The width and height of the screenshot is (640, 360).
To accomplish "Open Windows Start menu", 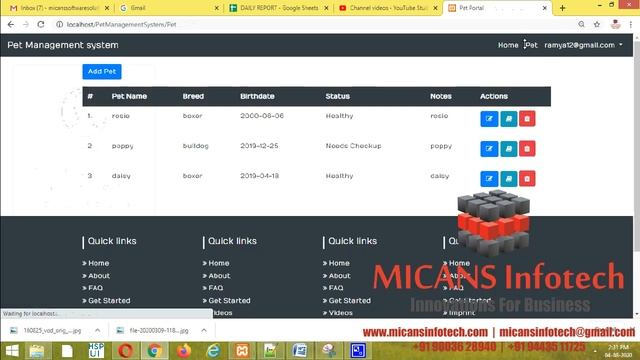I will (12, 351).
